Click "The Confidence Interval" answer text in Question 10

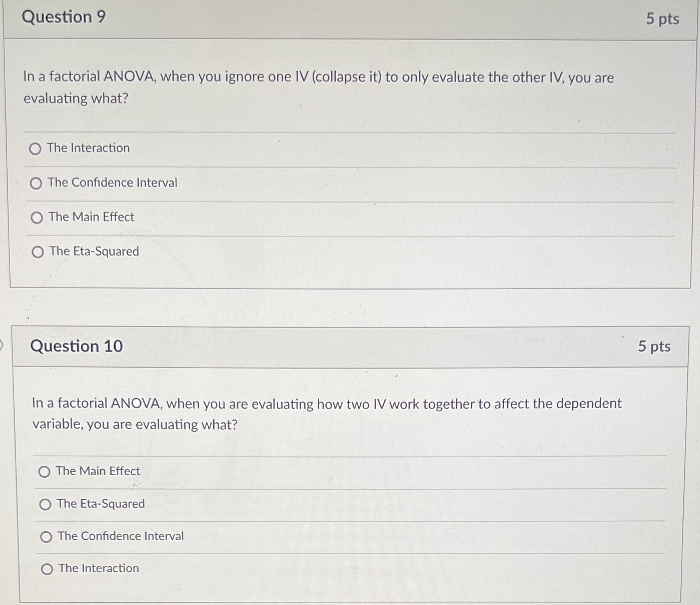[x=121, y=536]
